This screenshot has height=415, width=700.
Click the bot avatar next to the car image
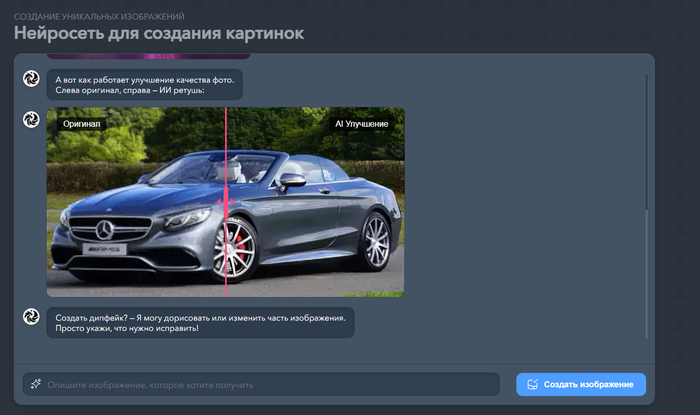tap(31, 120)
